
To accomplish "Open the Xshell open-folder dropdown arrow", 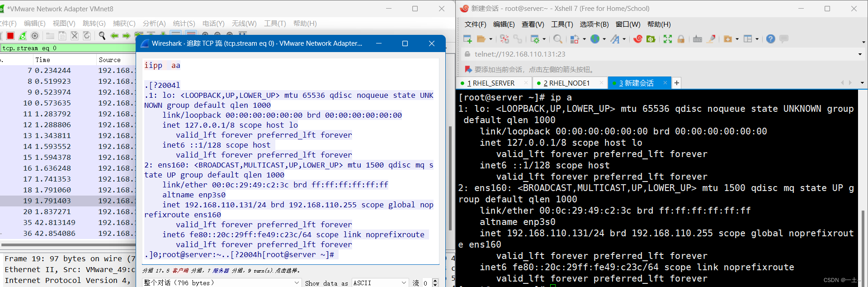I will (x=491, y=39).
